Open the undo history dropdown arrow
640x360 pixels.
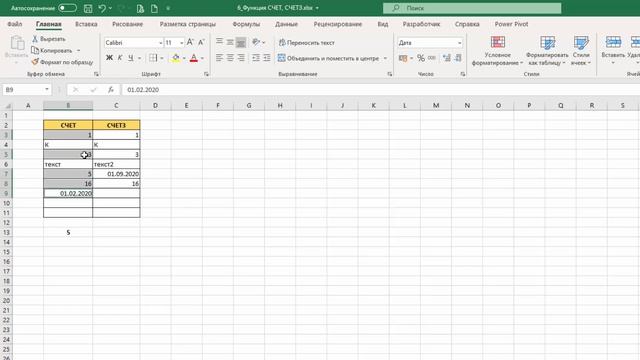(x=110, y=8)
